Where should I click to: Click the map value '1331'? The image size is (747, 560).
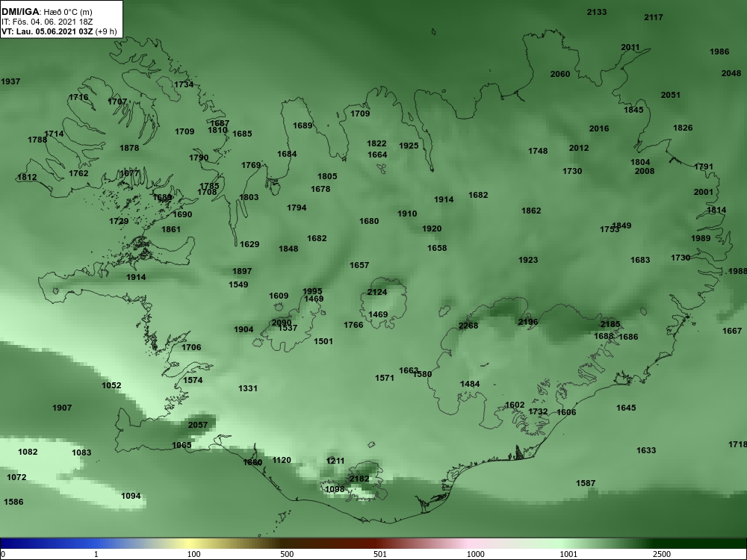(247, 388)
